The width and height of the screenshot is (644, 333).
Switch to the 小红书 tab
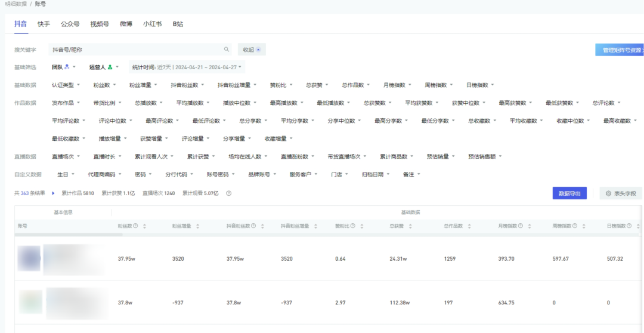pyautogui.click(x=152, y=24)
